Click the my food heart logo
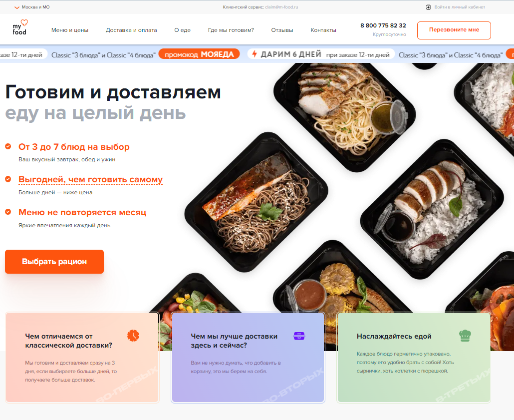 click(20, 27)
